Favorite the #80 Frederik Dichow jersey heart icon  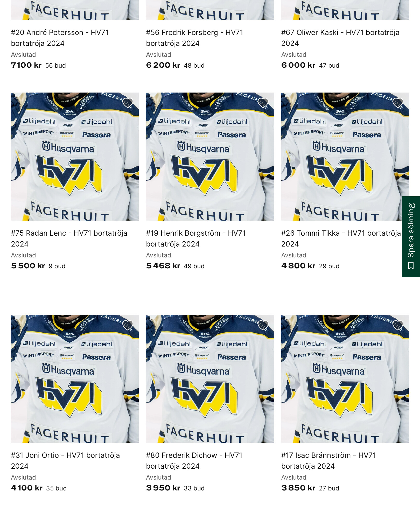click(x=263, y=325)
